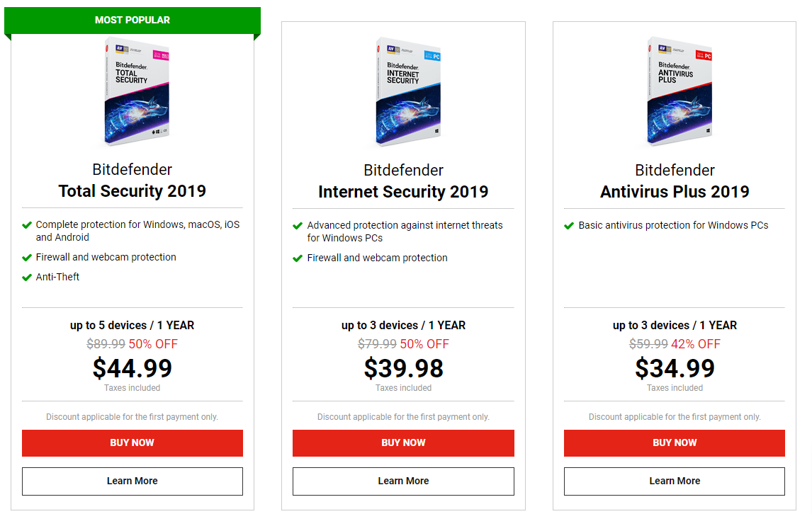812x514 pixels.
Task: Open Learn More for Internet Security 2019
Action: pyautogui.click(x=403, y=481)
